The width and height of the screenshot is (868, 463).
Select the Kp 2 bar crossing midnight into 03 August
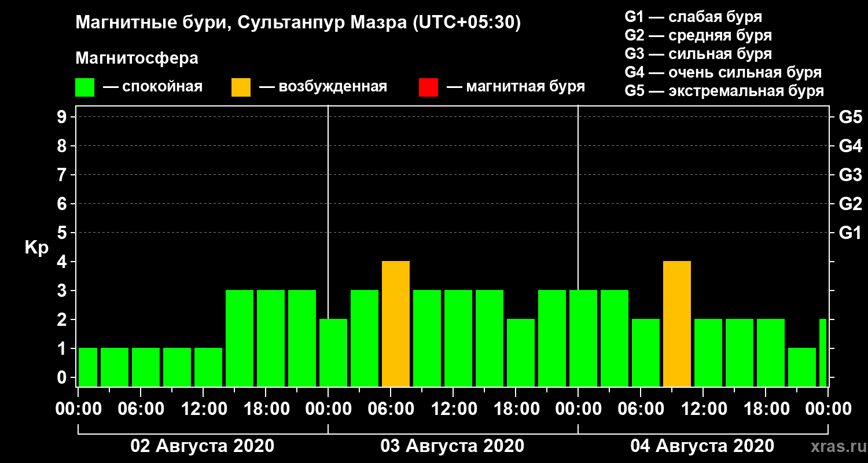pyautogui.click(x=333, y=353)
